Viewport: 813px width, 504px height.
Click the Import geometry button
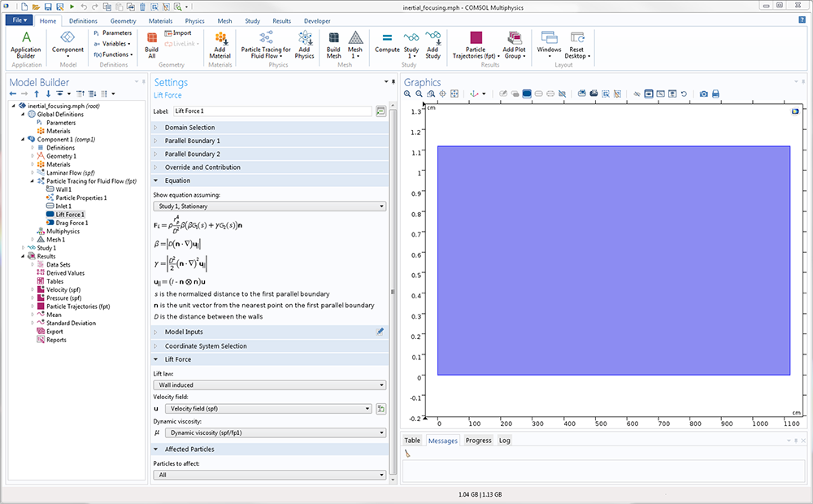click(x=178, y=33)
